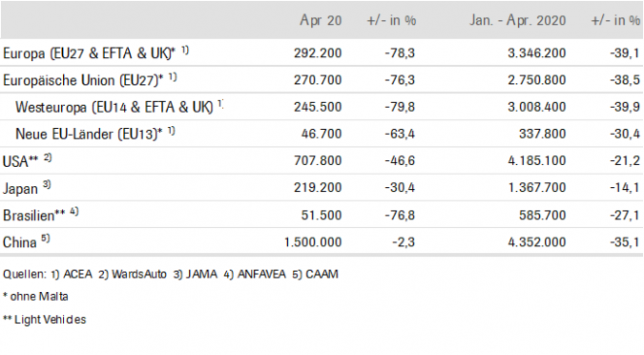644x355 pixels.
Task: Click the -46,6 percent value for USA
Action: click(400, 160)
